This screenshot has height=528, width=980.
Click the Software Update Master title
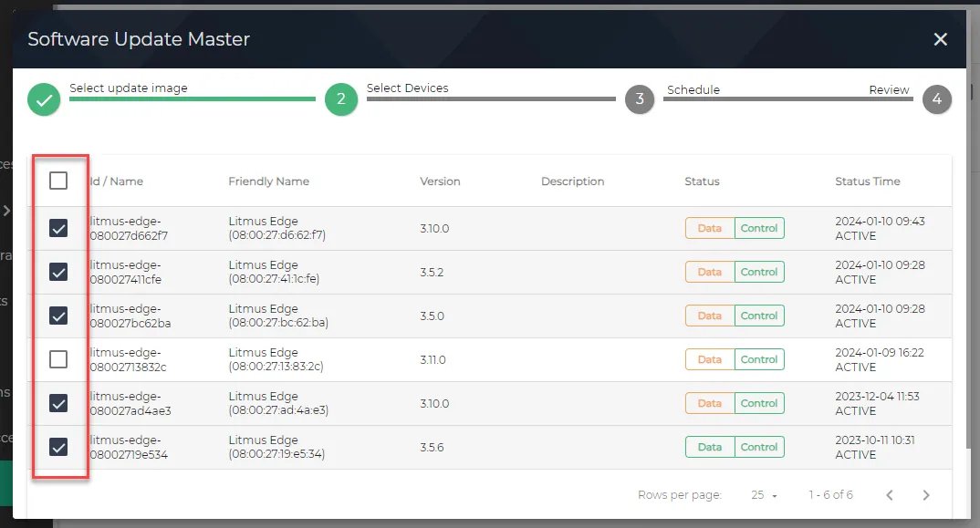[x=139, y=38]
